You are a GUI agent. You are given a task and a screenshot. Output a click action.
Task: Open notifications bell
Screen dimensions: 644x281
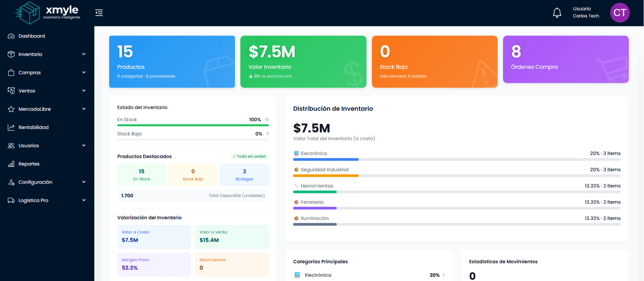(x=557, y=13)
